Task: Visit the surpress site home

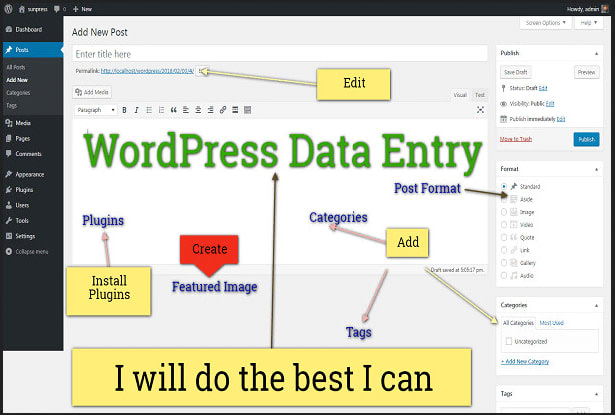Action: 33,9
